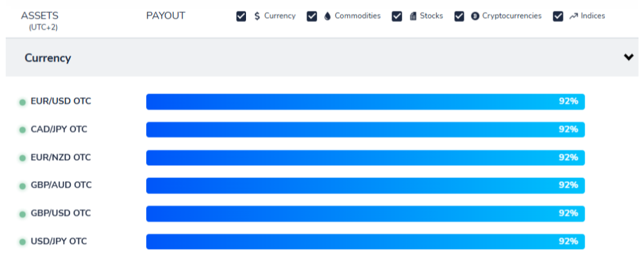Open the EUR/NZD OTC asset
Screen dimensions: 644x258
61,157
